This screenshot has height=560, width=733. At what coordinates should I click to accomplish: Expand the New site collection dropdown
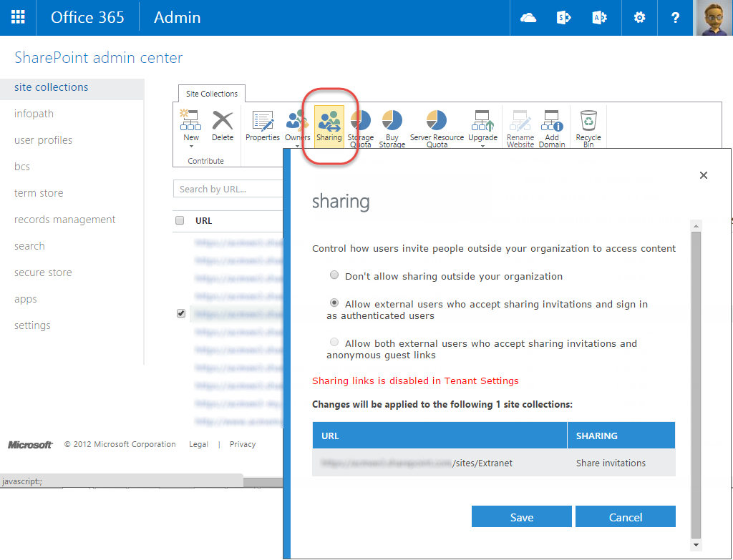pos(191,146)
